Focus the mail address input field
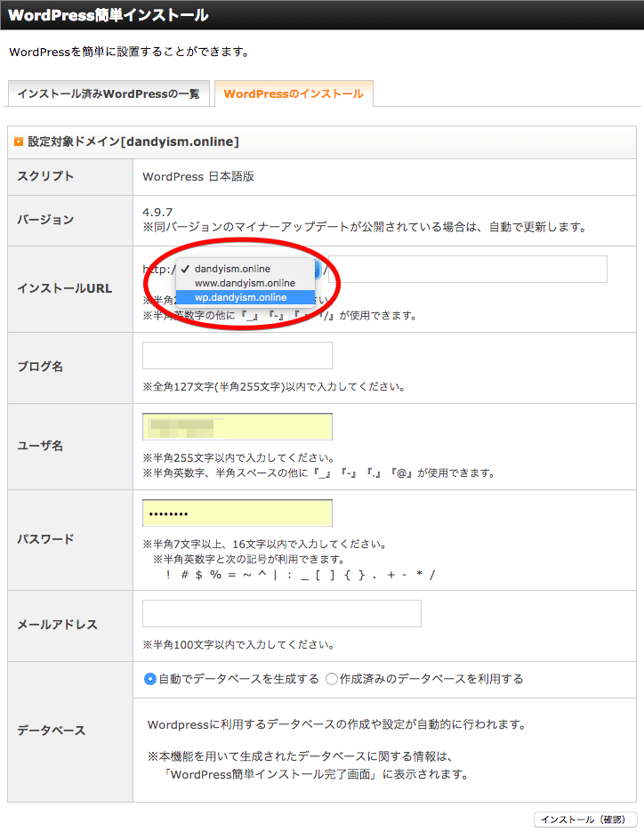644x832 pixels. click(282, 613)
